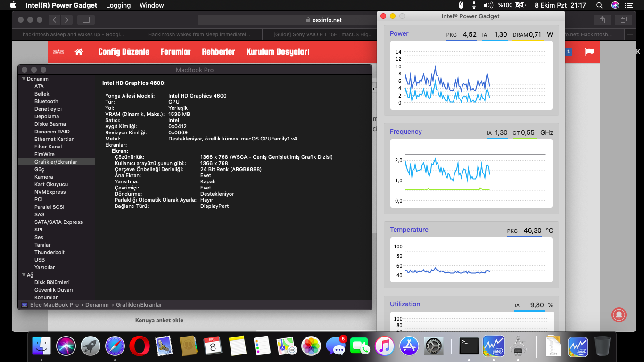Screen dimensions: 644x362
Task: Open the Window menu
Action: tap(152, 5)
